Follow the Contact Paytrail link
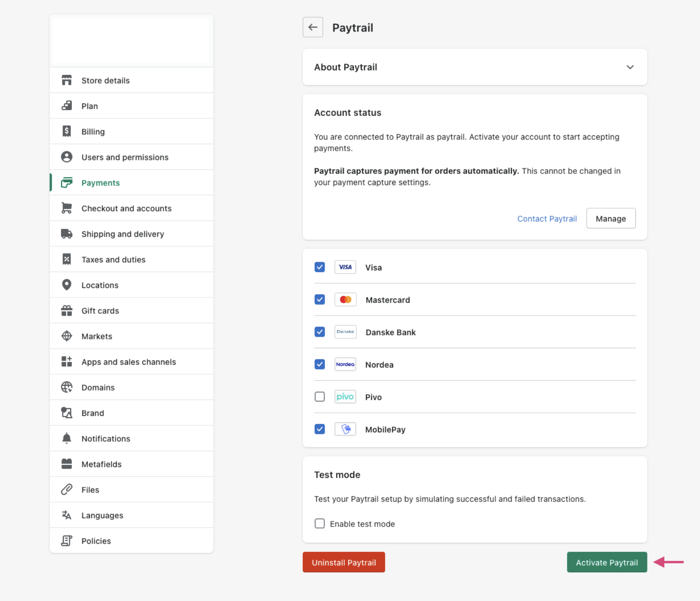 547,219
